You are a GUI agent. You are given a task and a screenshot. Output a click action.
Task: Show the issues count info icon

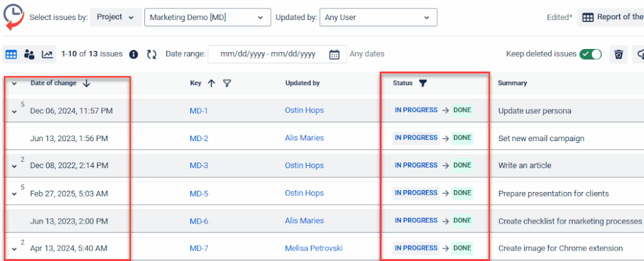pos(133,54)
